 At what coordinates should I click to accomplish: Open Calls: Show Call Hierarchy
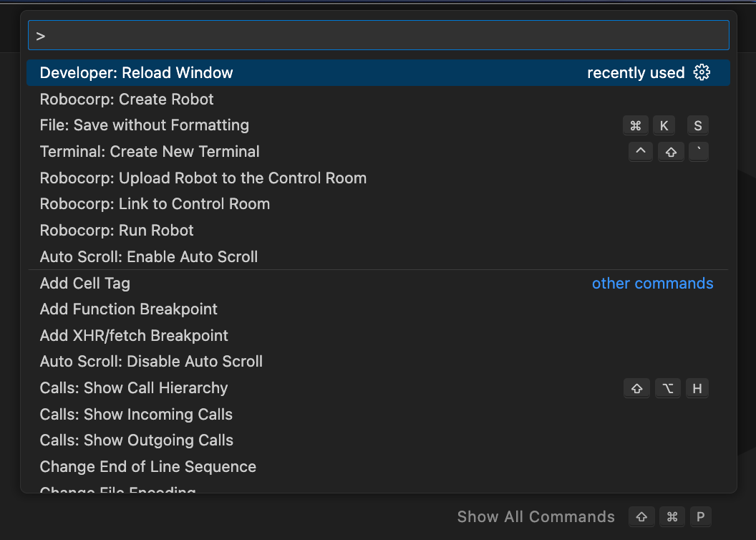379,388
